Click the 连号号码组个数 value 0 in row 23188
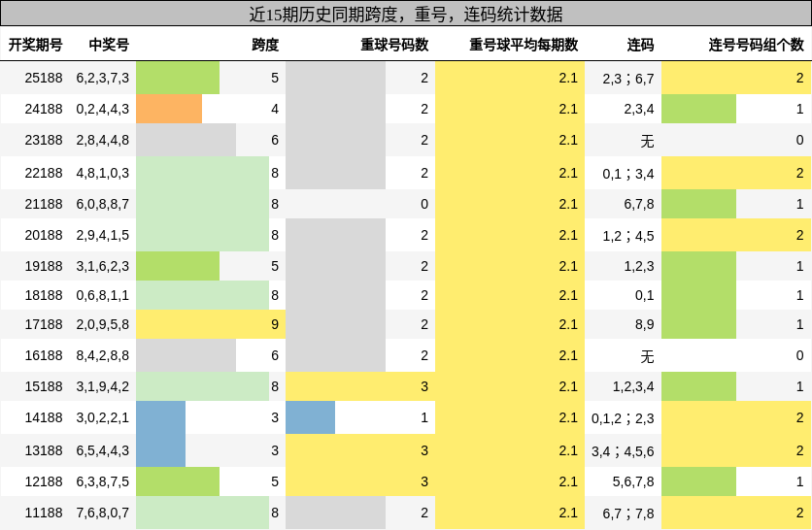Image resolution: width=812 pixels, height=530 pixels. coord(799,140)
